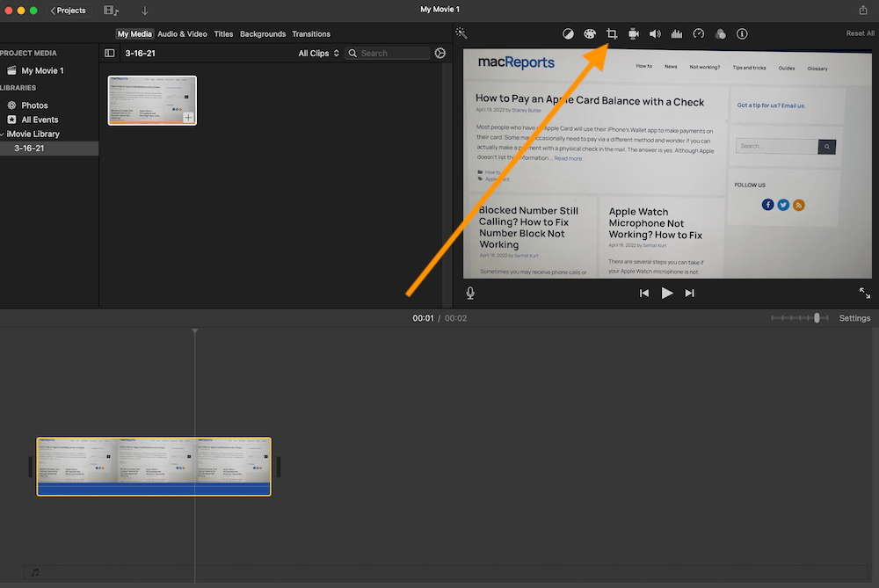879x588 pixels.
Task: Skip to previous clip start
Action: [644, 293]
